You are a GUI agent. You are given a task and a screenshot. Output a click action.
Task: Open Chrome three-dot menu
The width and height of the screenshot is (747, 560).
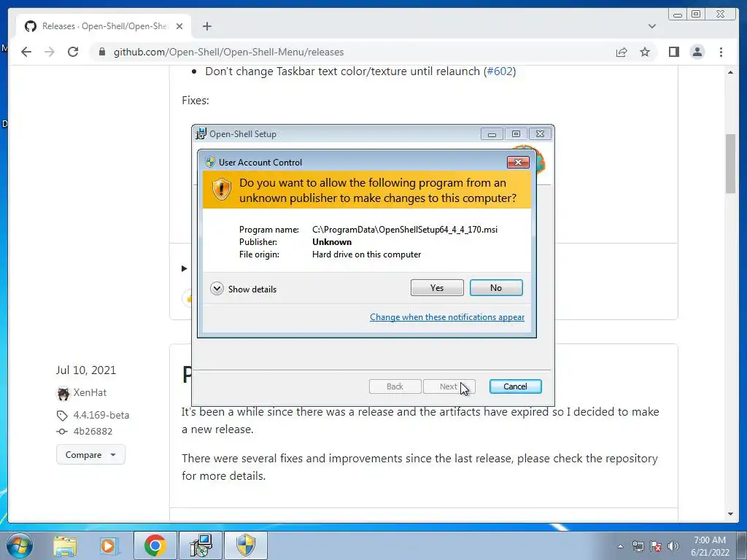pyautogui.click(x=721, y=52)
